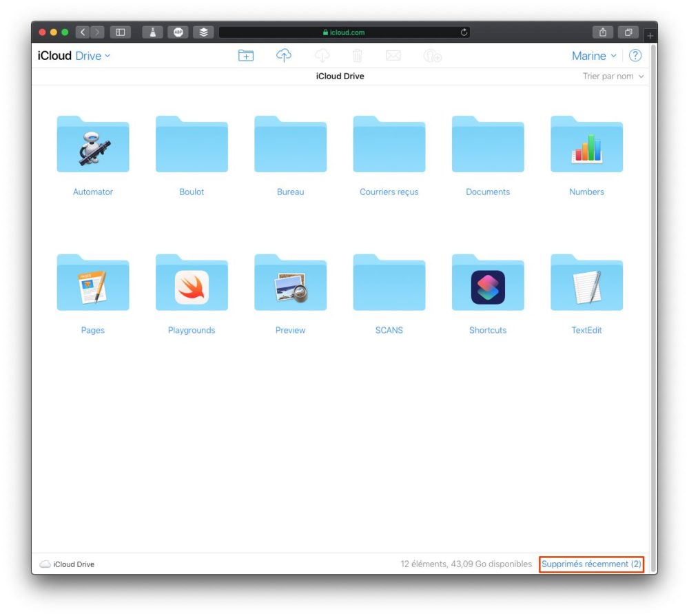Viewport: 689px width, 616px height.
Task: Create a new folder in iCloud Drive
Action: pyautogui.click(x=246, y=55)
